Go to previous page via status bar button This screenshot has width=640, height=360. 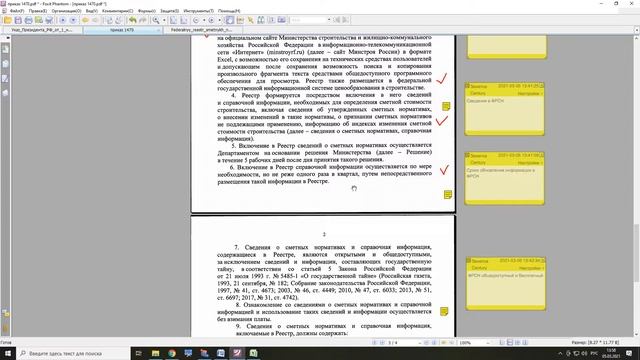click(x=382, y=343)
